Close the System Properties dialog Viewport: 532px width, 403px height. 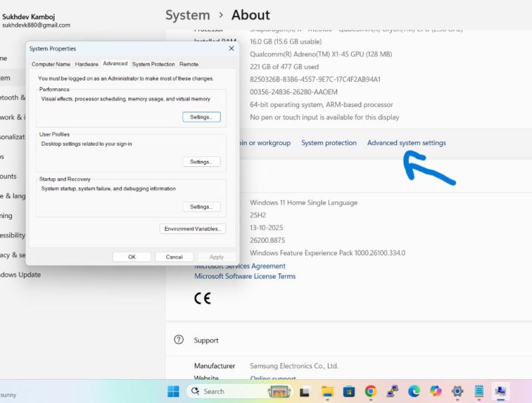click(x=231, y=48)
